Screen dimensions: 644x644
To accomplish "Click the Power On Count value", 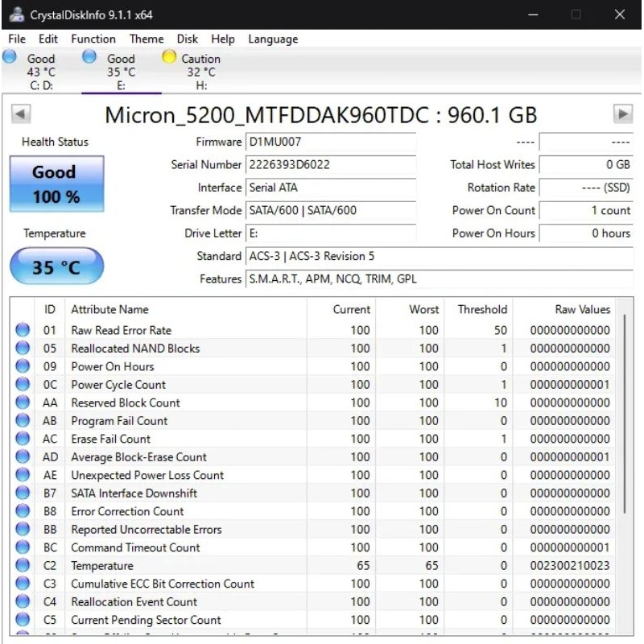I will point(586,211).
